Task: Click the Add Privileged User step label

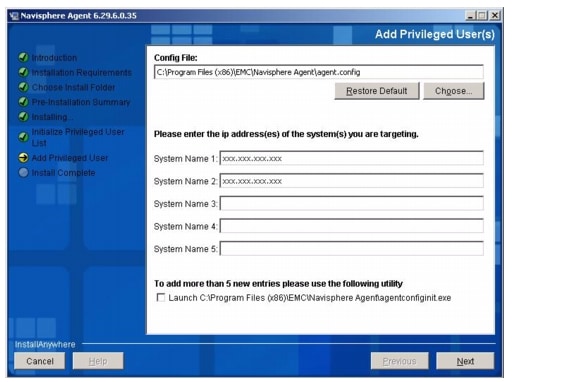Action: (x=70, y=158)
